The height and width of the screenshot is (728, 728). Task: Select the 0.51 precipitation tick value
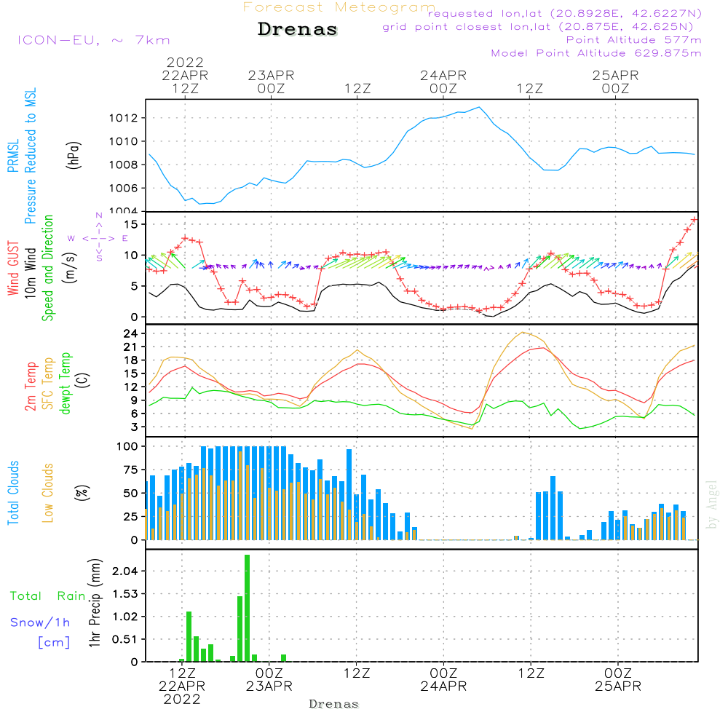pyautogui.click(x=125, y=639)
